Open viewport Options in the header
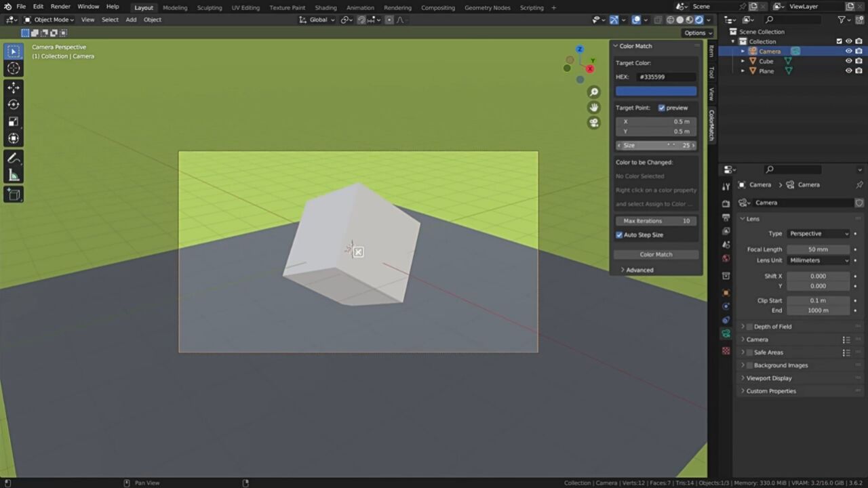 tap(697, 33)
